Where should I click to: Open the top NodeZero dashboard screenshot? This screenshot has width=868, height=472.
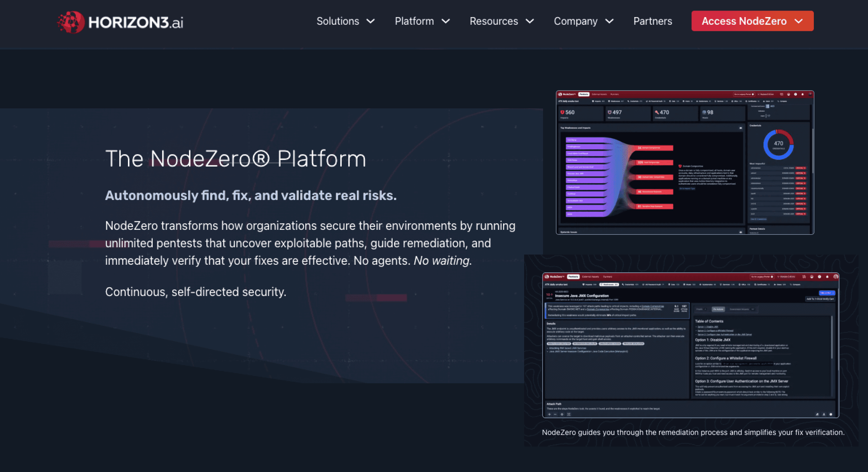(684, 162)
